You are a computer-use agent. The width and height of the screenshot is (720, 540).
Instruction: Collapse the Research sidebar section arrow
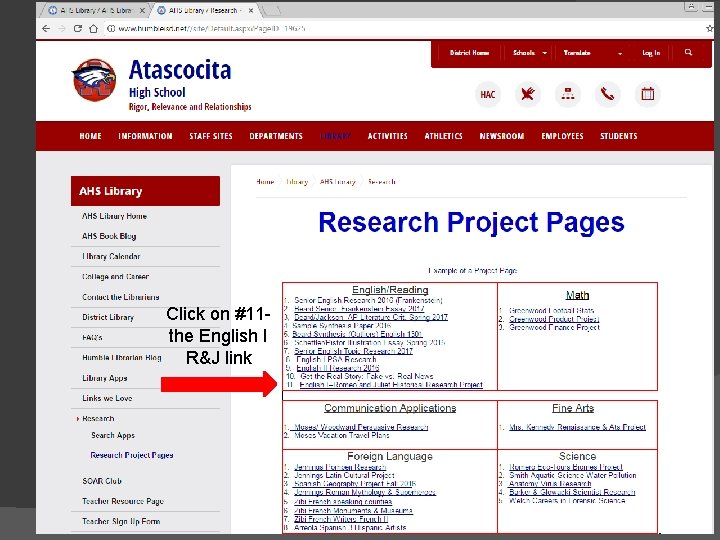pyautogui.click(x=78, y=419)
